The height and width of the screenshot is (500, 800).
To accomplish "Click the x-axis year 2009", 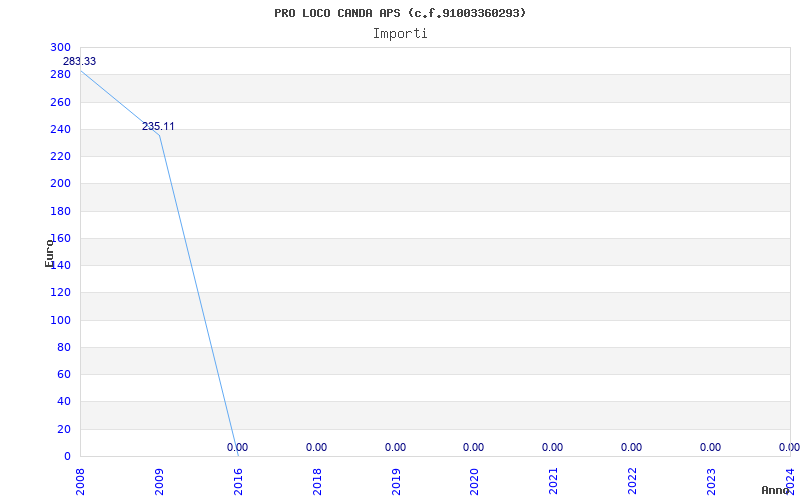I will pyautogui.click(x=160, y=482).
